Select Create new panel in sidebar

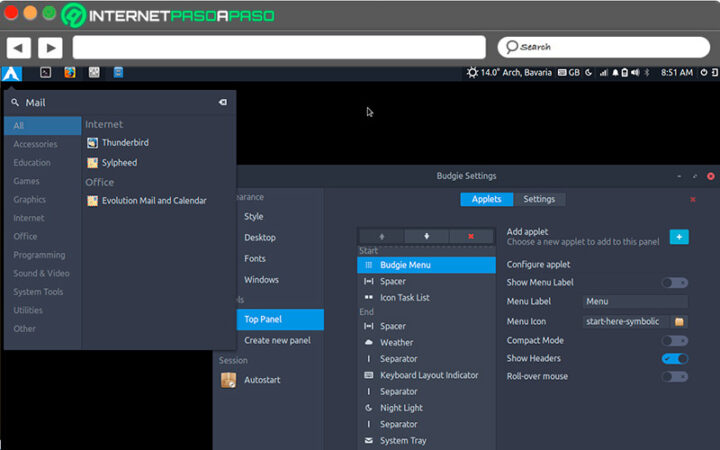tap(277, 340)
